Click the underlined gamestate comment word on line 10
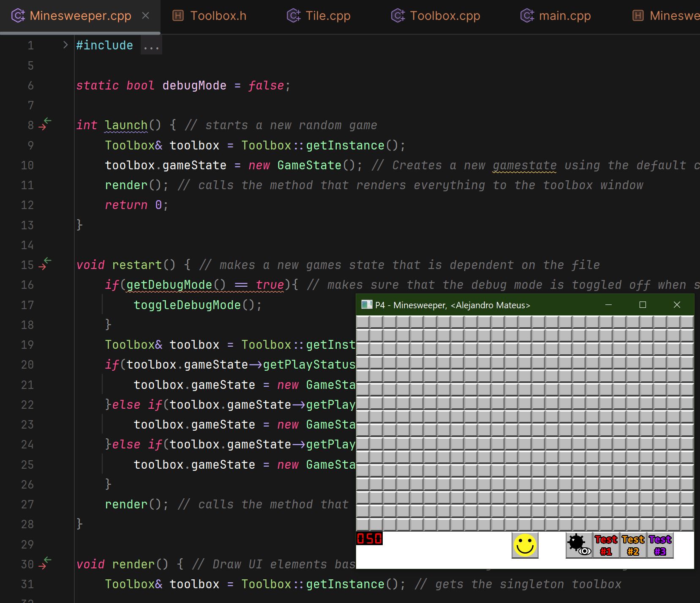Image resolution: width=700 pixels, height=603 pixels. tap(525, 165)
